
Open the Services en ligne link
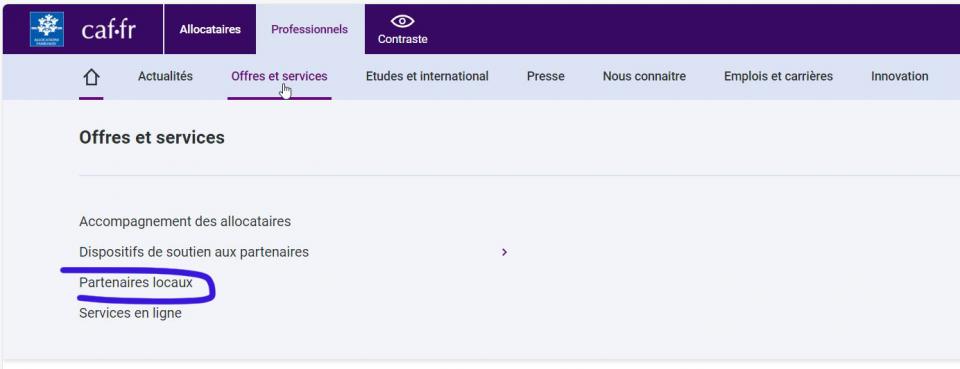click(x=130, y=313)
